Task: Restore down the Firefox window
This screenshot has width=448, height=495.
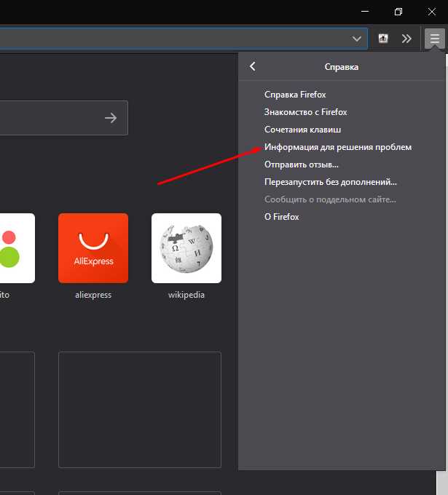Action: [398, 12]
